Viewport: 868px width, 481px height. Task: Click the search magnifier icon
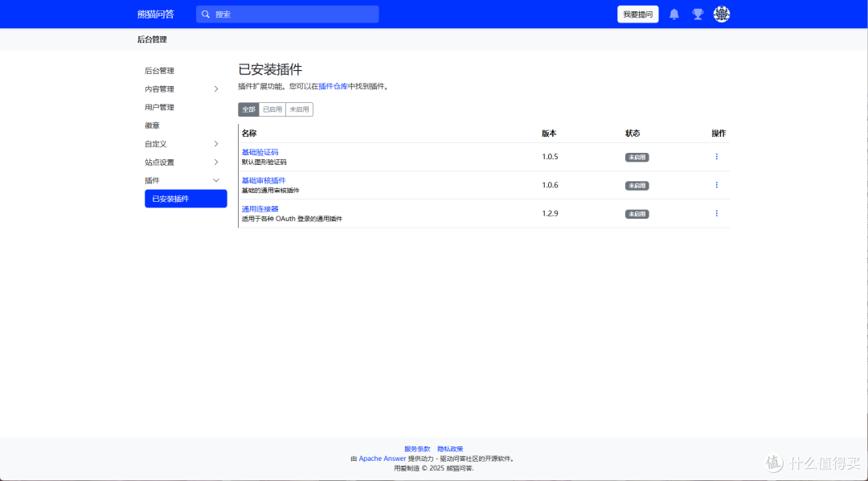206,14
